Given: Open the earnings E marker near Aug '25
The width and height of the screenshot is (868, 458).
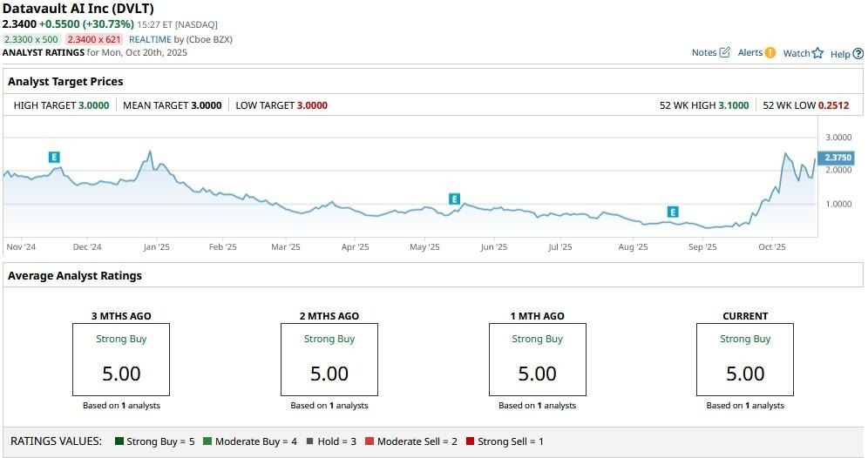Looking at the screenshot, I should pos(673,212).
